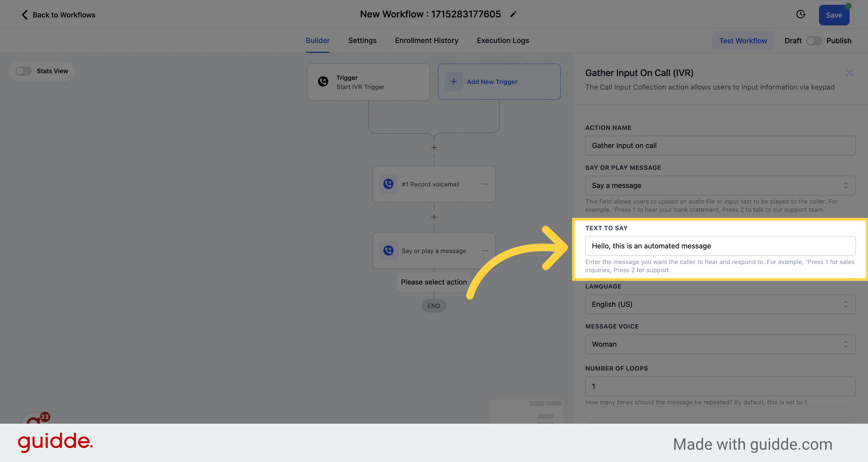Click the Text To Say input field
This screenshot has width=868, height=462.
(720, 246)
